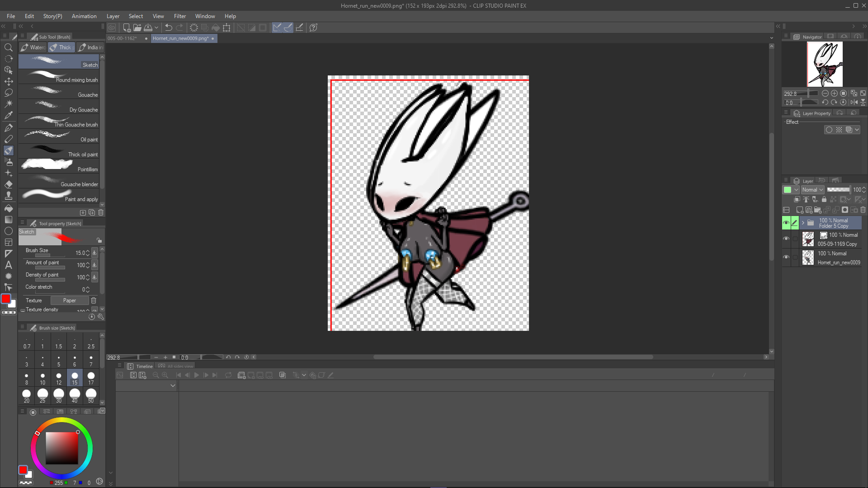This screenshot has height=488, width=868.
Task: Click the Brush Size stepper arrows
Action: tap(88, 253)
